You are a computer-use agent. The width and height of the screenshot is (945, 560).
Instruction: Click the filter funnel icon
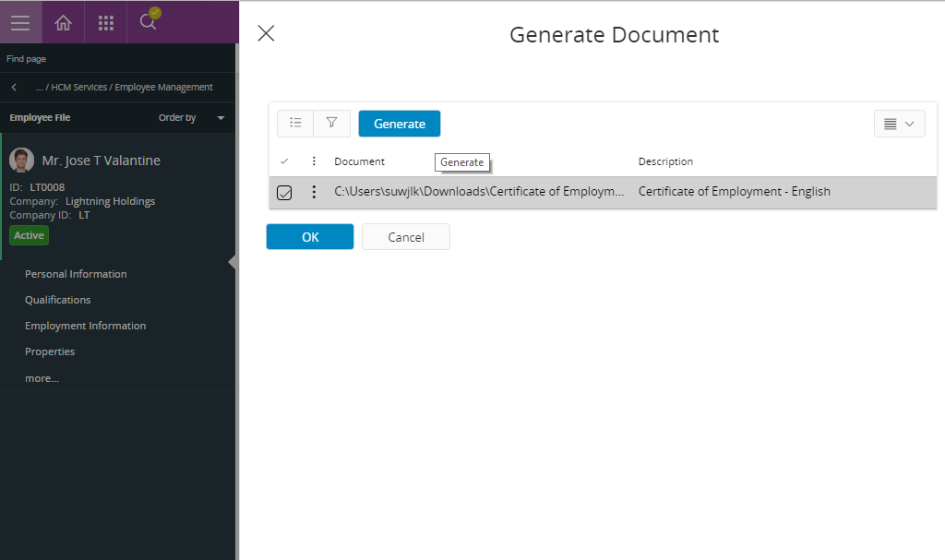331,124
